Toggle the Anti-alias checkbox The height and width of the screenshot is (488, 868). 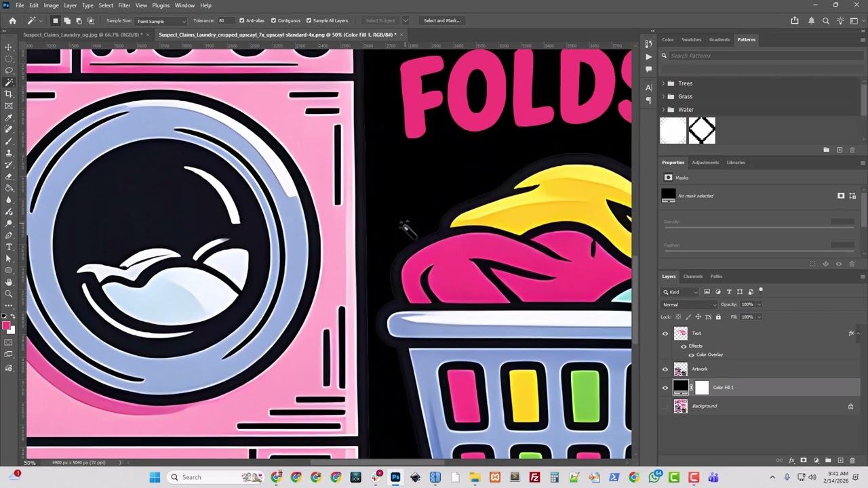(x=242, y=20)
